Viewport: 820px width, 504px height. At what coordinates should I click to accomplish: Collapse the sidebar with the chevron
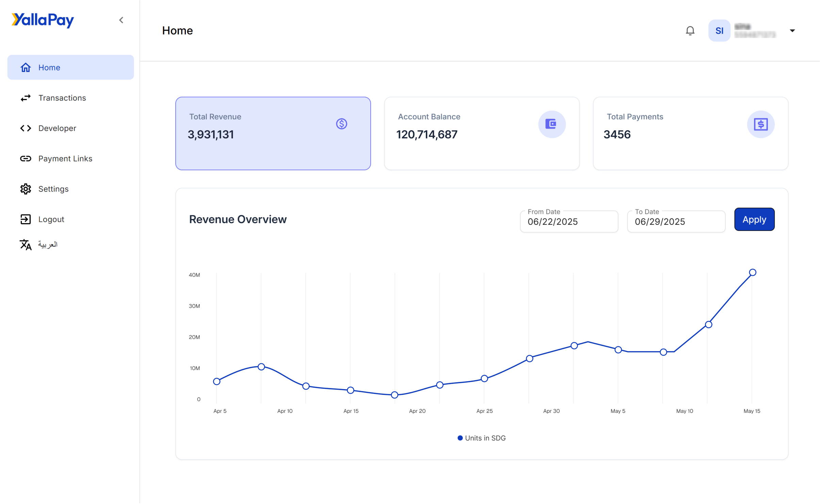pos(121,20)
